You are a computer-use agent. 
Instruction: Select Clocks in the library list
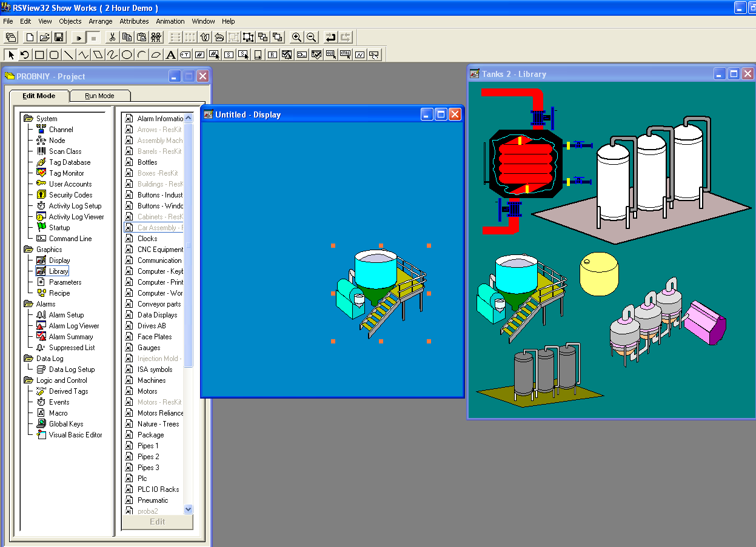[141, 239]
